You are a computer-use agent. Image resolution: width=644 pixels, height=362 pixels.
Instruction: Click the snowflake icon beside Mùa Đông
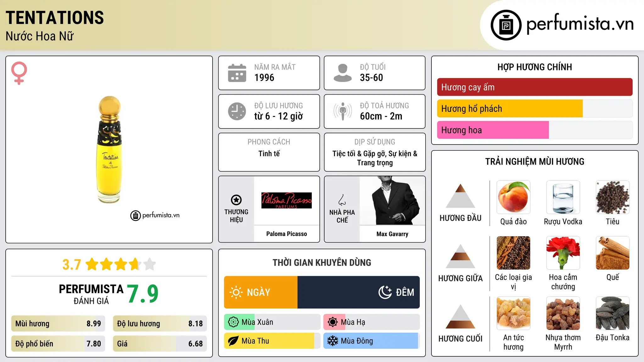333,341
